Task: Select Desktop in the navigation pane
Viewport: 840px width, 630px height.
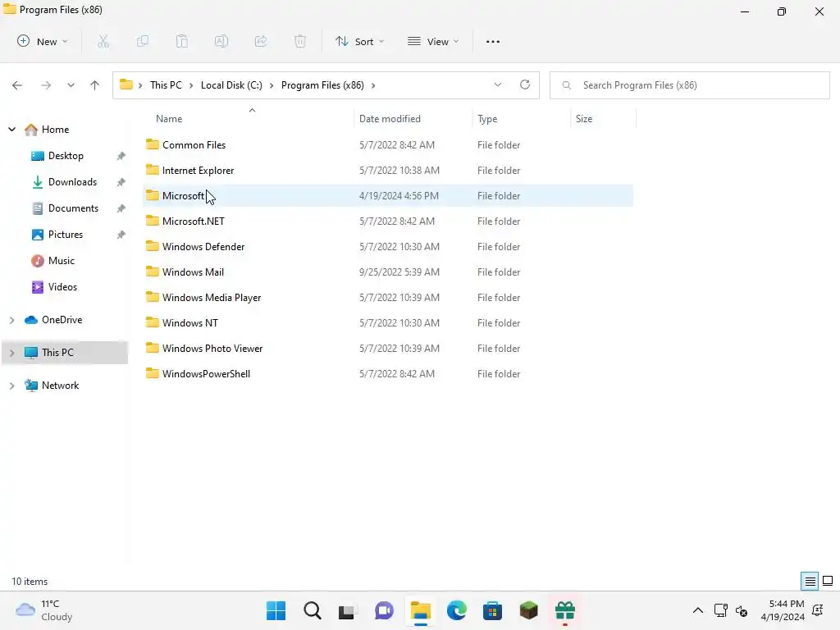Action: (66, 156)
